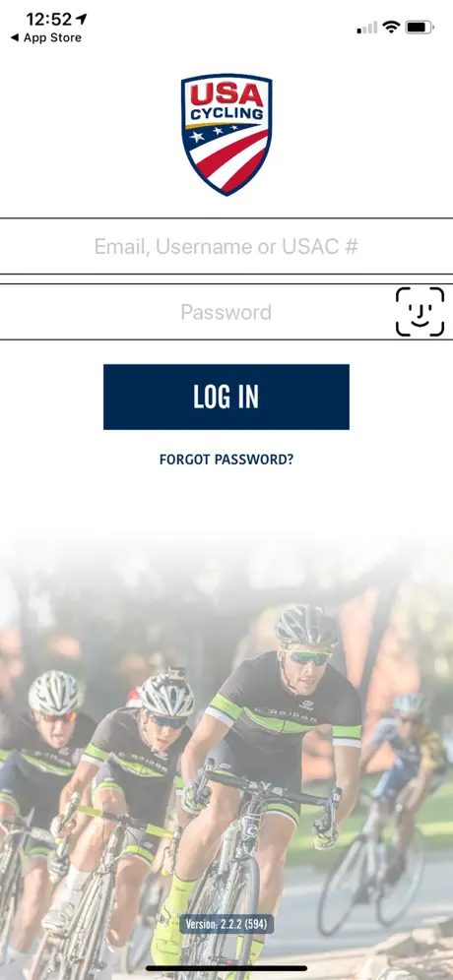Viewport: 453px width, 980px height.
Task: Return to App Store via breadcrumb text
Action: pos(52,37)
